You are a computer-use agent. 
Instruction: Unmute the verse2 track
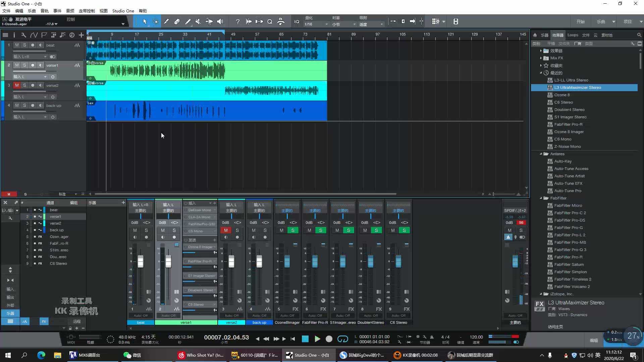pyautogui.click(x=17, y=85)
